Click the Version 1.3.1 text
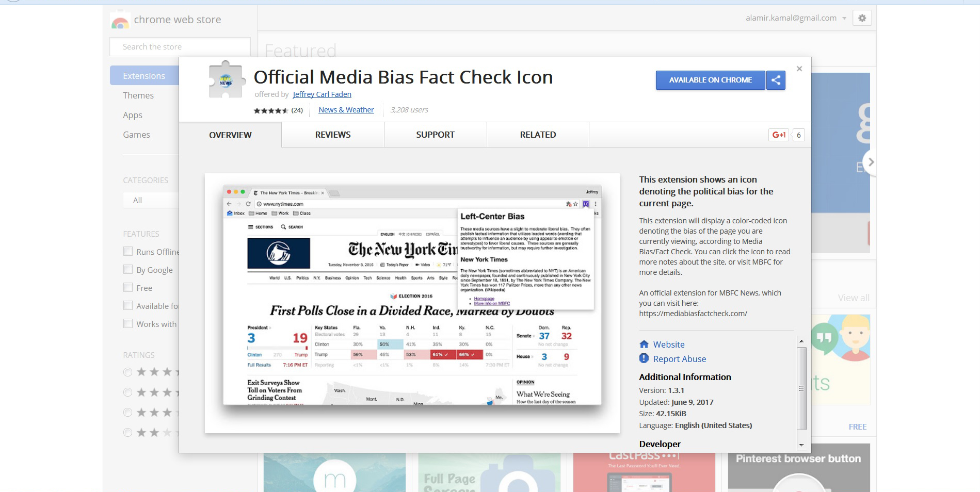This screenshot has width=980, height=492. tap(662, 390)
